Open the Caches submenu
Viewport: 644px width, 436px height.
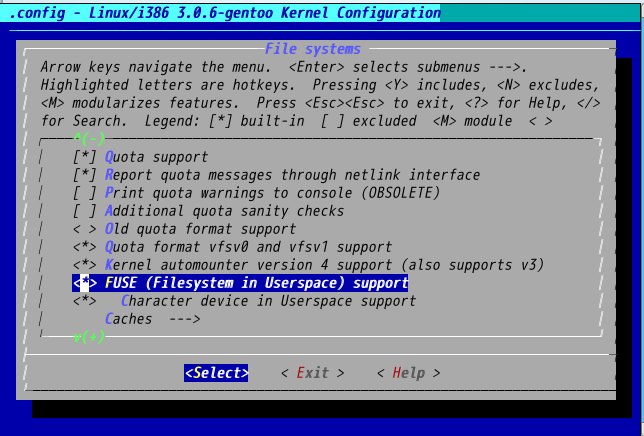coord(153,319)
